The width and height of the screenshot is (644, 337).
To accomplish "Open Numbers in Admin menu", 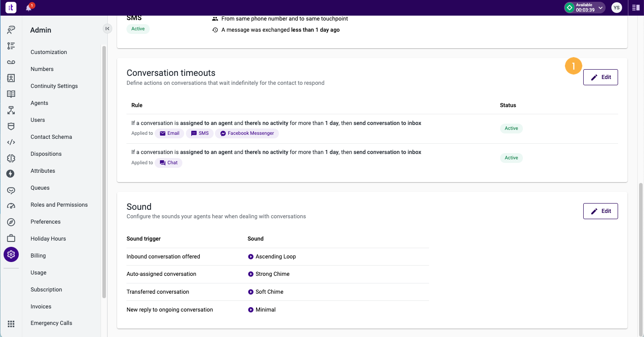I will point(42,69).
